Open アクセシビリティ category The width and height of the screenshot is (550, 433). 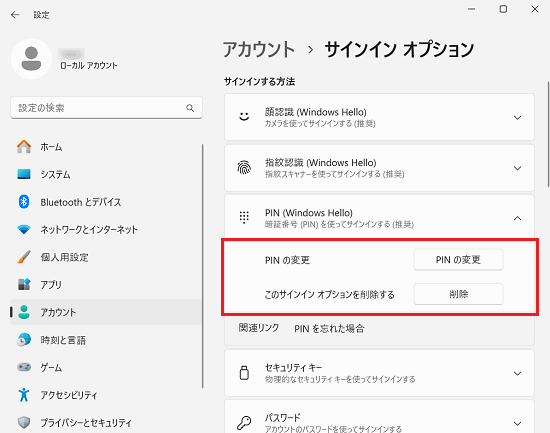pyautogui.click(x=106, y=395)
